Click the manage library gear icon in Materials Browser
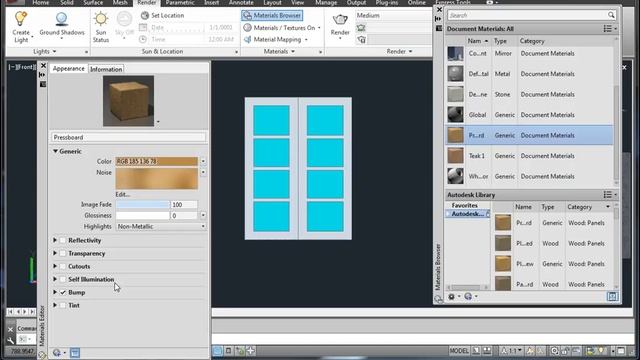 coord(451,297)
